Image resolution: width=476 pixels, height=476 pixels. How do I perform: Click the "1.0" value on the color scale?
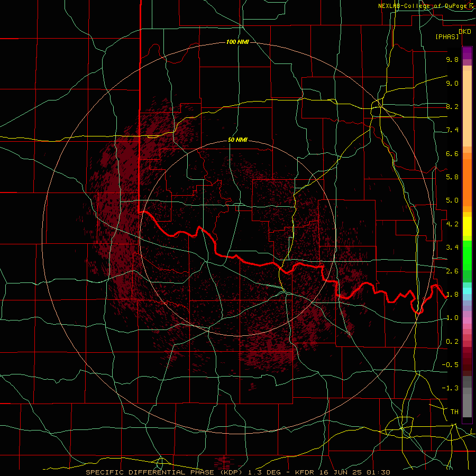coord(452,318)
